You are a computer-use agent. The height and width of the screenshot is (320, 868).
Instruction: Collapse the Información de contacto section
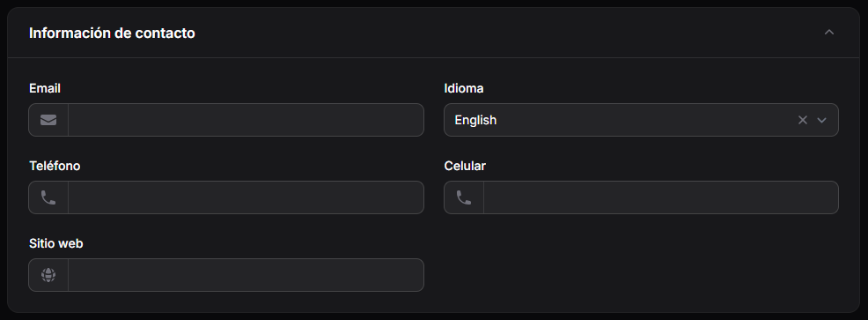click(x=828, y=32)
